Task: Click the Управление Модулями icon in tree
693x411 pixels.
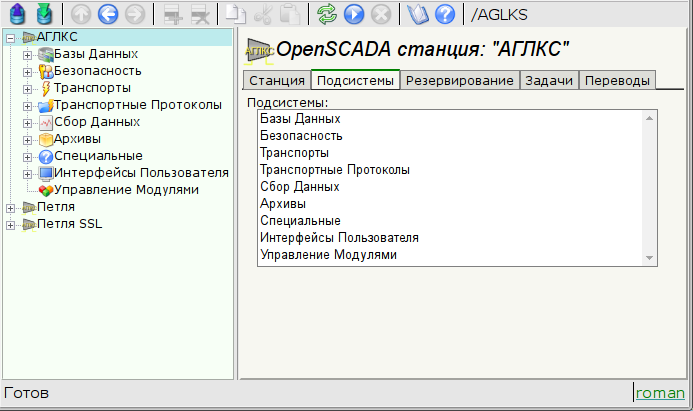Action: pos(45,190)
